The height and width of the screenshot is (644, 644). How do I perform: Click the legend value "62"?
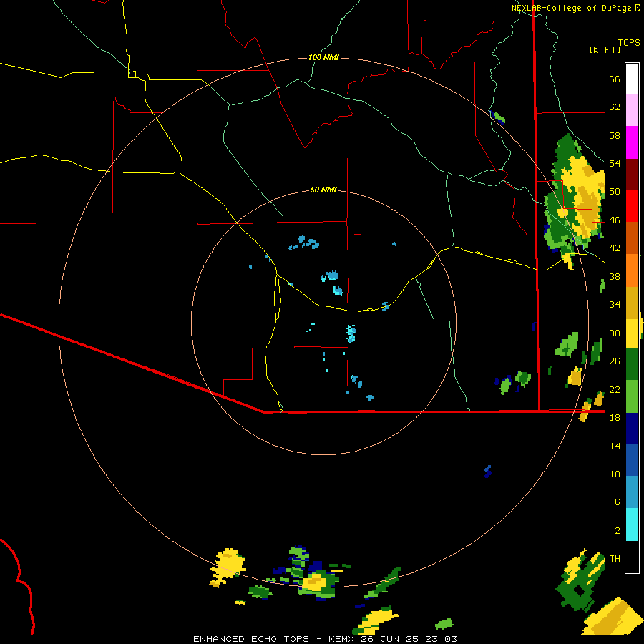[615, 107]
